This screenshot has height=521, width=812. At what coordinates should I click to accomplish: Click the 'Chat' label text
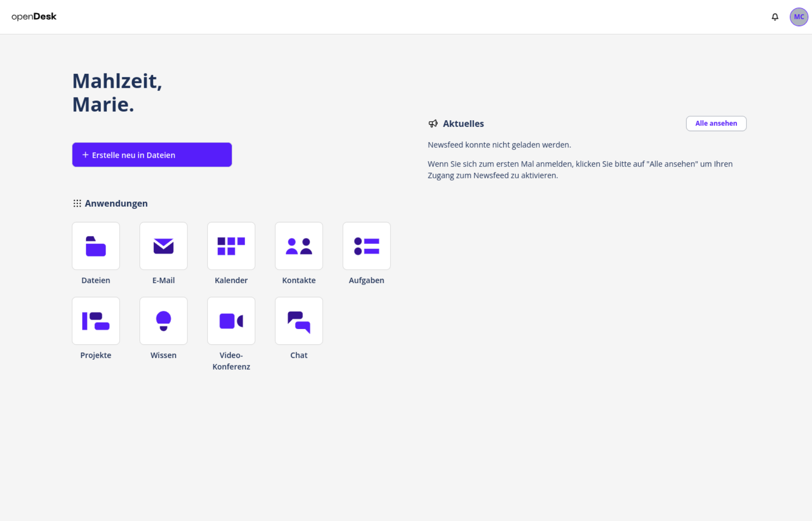(x=299, y=355)
